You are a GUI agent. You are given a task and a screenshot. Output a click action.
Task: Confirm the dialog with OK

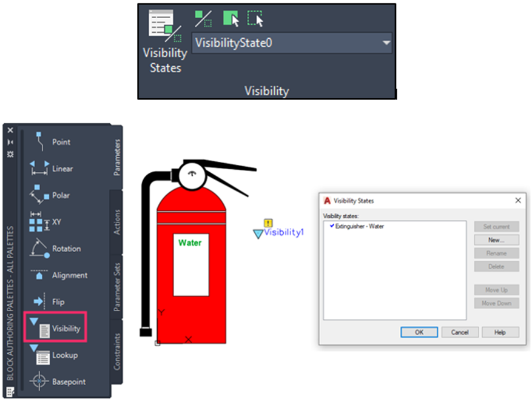419,332
